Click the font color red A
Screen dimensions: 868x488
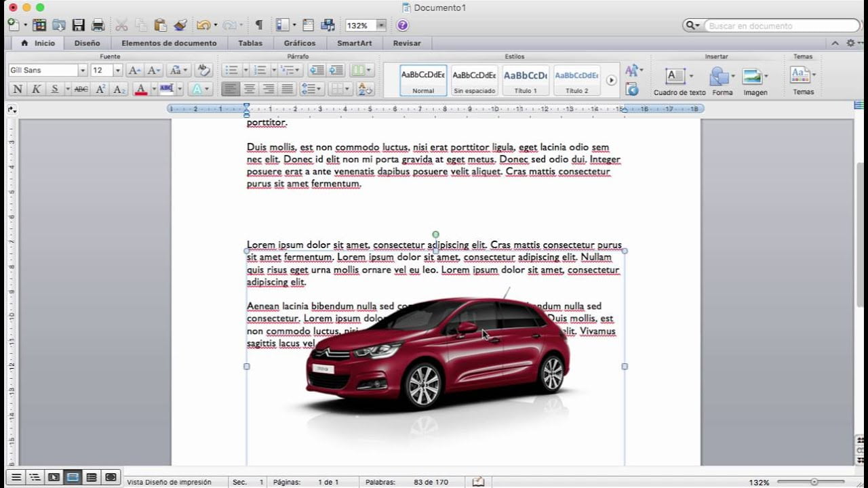[141, 89]
